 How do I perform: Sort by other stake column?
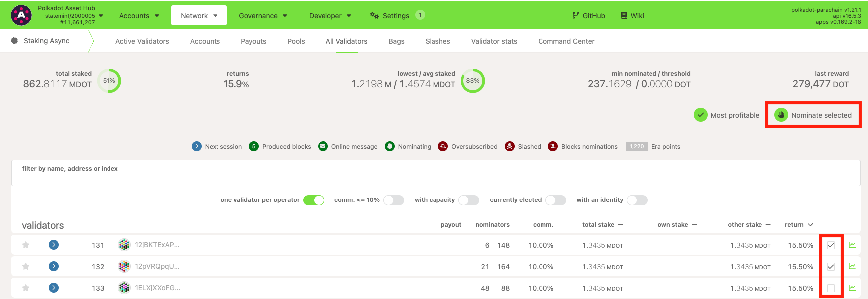pyautogui.click(x=749, y=225)
